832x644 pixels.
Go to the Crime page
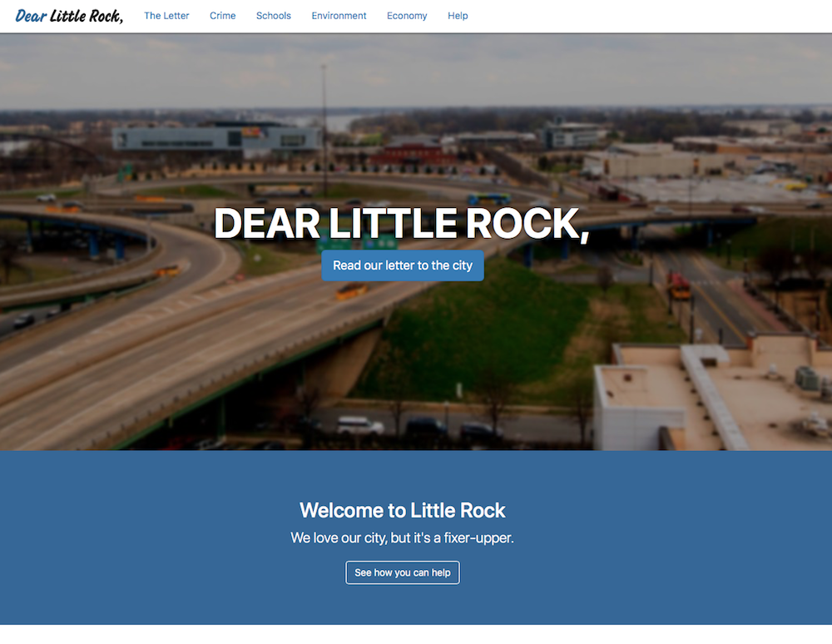point(222,16)
